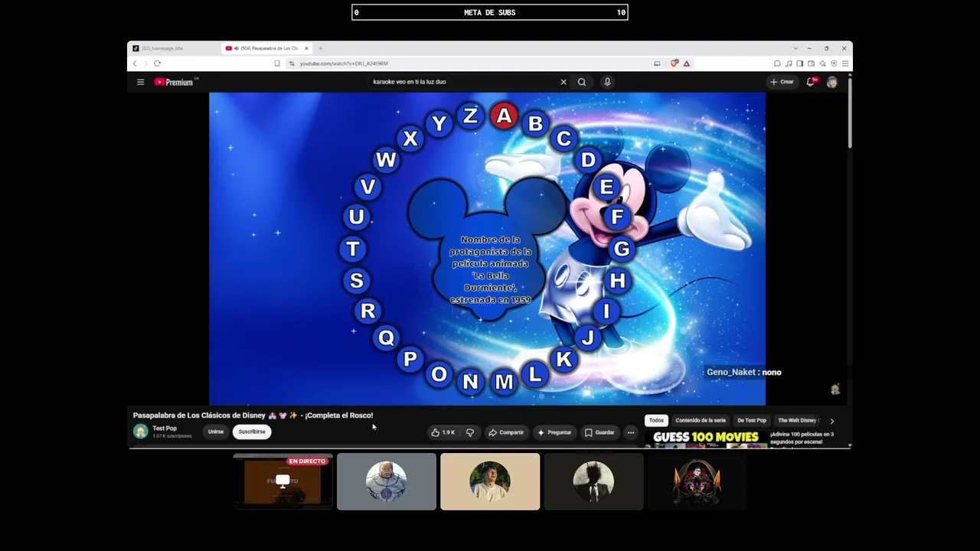Share the video with Compartir
Screen dimensions: 980x551
tap(506, 432)
